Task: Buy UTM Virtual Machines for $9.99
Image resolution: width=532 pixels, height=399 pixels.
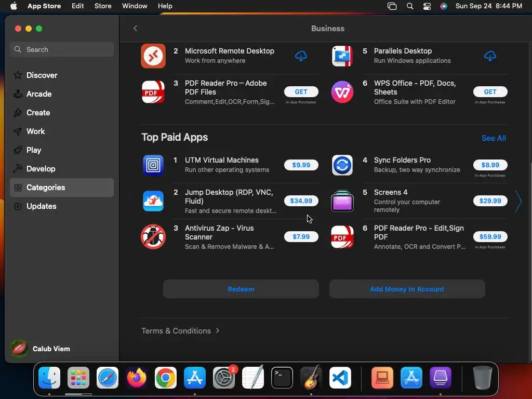Action: tap(301, 165)
